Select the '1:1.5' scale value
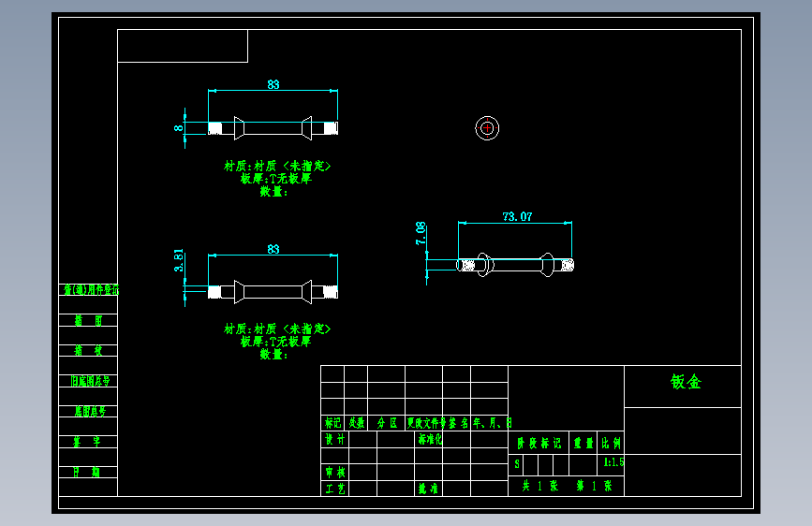The width and height of the screenshot is (812, 526). 613,461
